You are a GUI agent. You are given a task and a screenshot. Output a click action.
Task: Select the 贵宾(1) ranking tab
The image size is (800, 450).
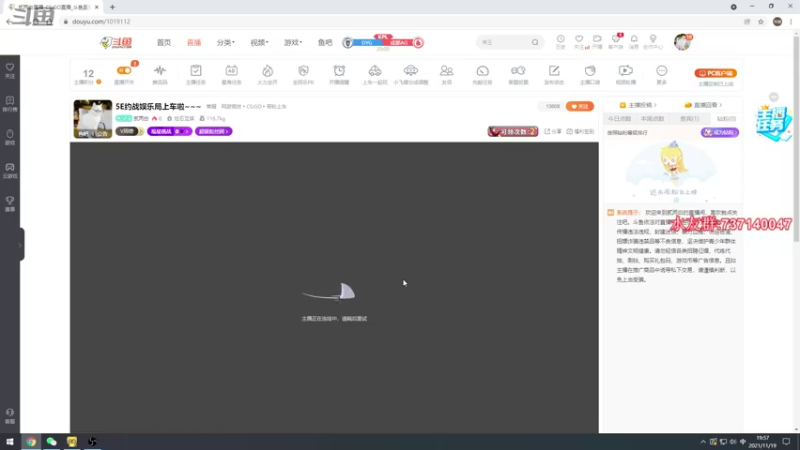tap(689, 118)
